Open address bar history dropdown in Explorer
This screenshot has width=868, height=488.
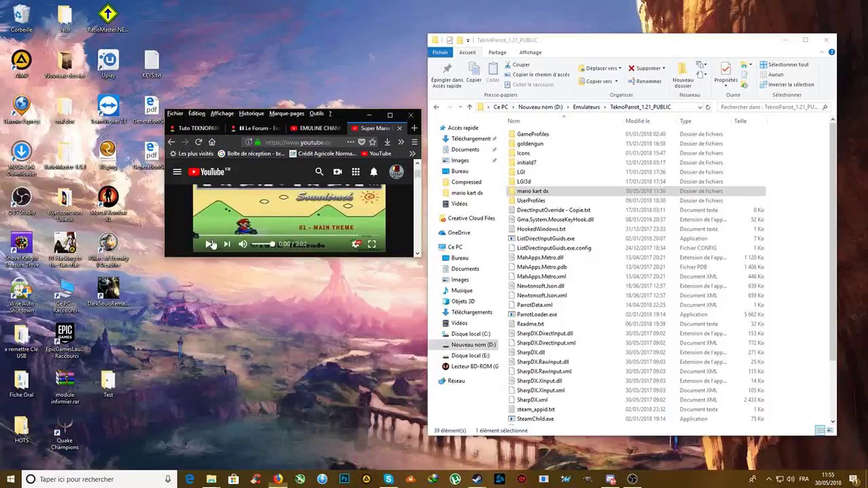coord(700,107)
